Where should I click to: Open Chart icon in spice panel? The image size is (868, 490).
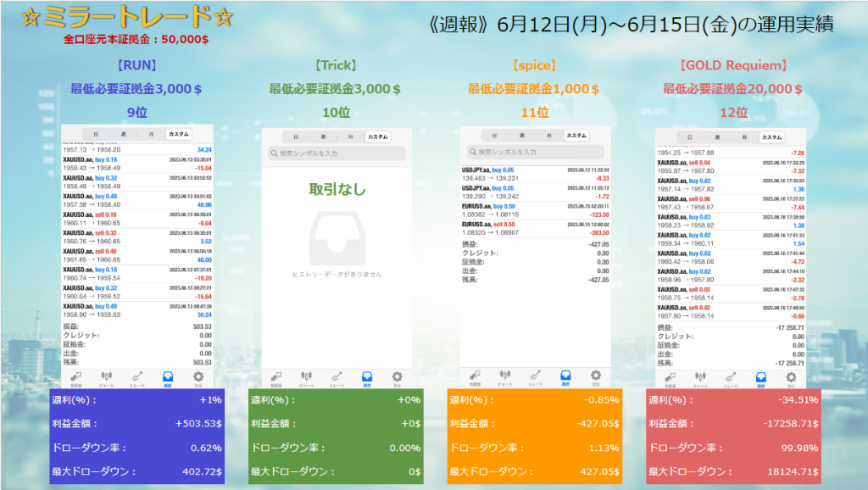pos(504,376)
